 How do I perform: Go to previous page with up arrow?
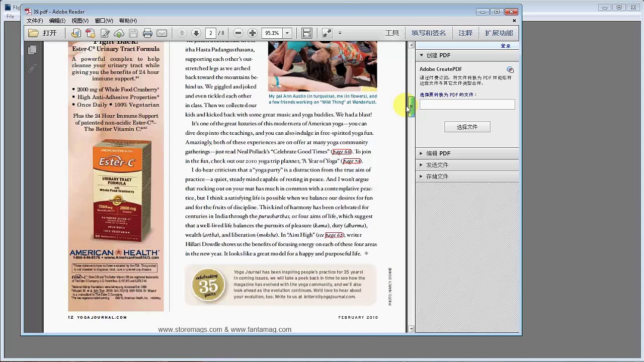[x=182, y=33]
